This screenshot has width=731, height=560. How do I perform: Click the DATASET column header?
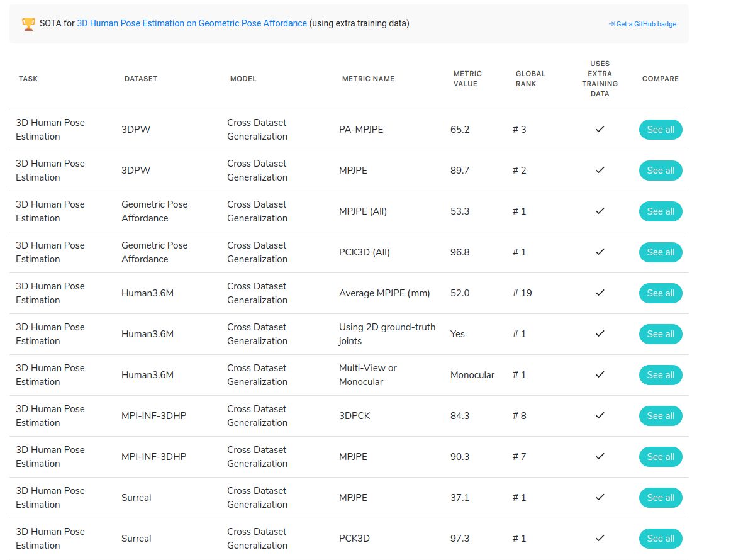[x=141, y=79]
